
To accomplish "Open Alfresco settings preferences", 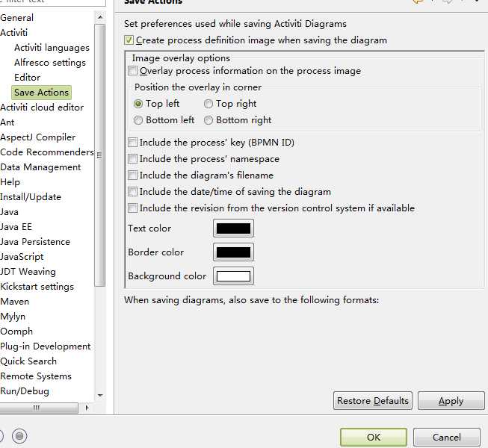I will (50, 63).
